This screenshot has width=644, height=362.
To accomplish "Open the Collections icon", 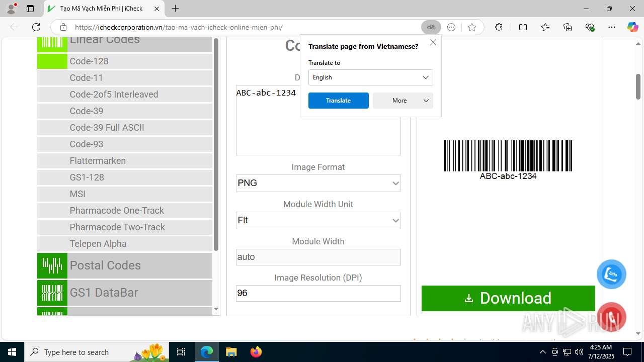I will pyautogui.click(x=568, y=27).
